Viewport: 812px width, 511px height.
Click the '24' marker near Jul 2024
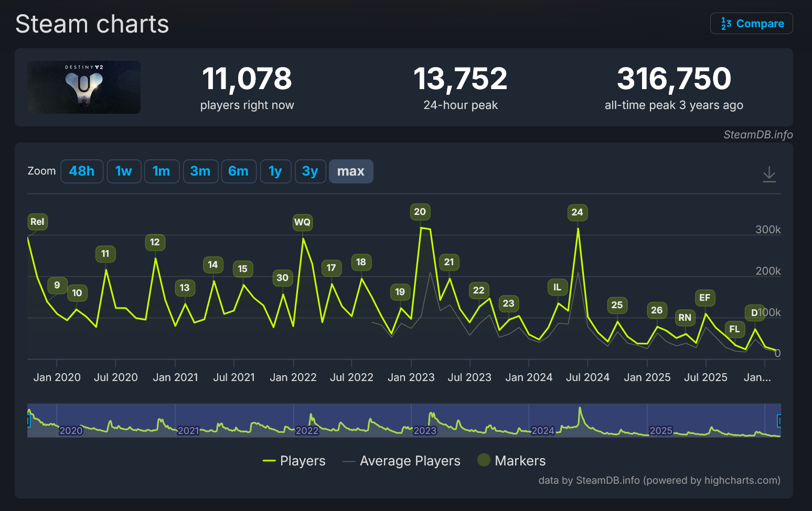[x=577, y=212]
